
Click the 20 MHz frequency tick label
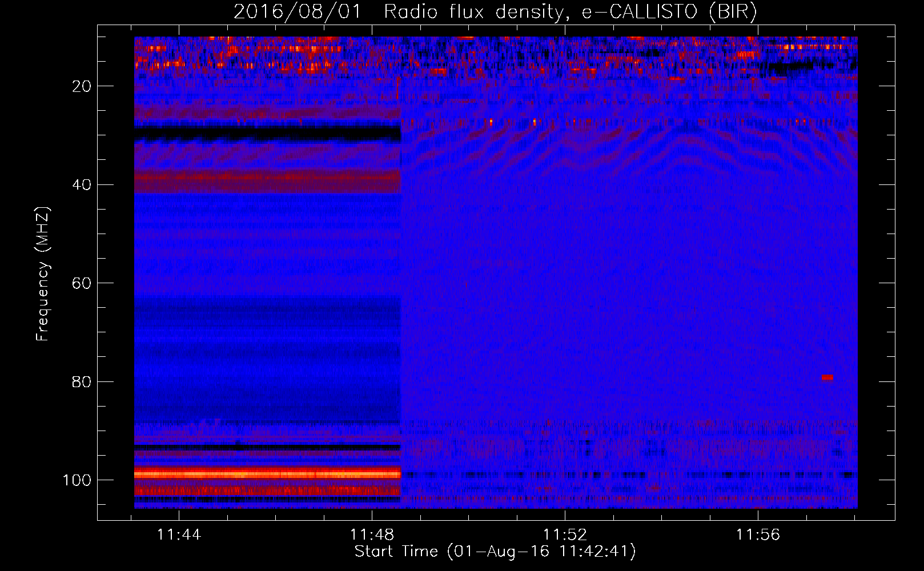(x=82, y=86)
